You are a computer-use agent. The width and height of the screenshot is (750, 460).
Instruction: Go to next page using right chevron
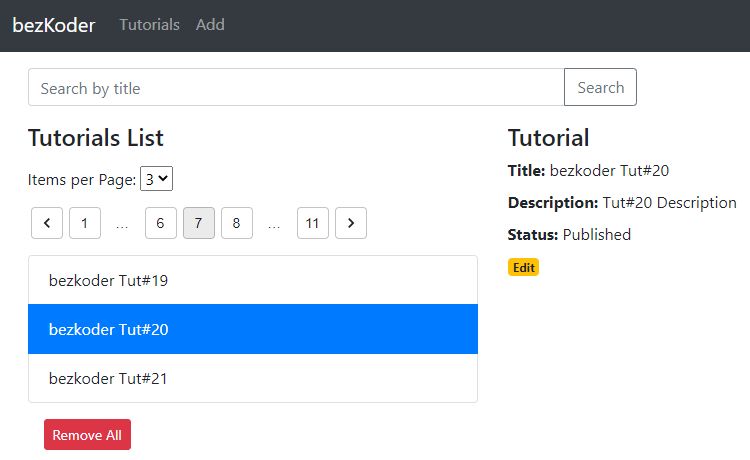click(351, 223)
